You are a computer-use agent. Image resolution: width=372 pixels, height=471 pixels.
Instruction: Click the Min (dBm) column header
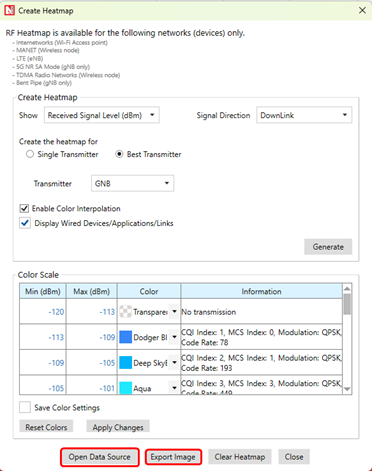point(43,291)
